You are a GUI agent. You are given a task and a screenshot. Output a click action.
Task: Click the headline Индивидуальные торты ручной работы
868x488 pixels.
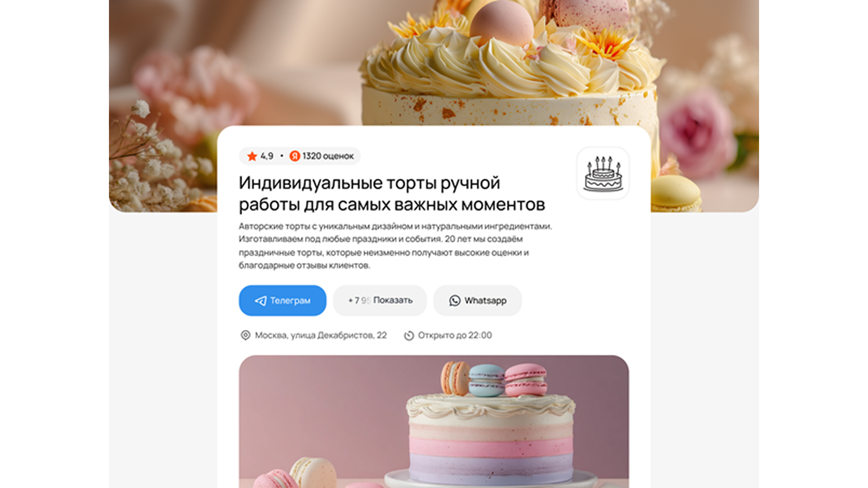click(x=392, y=194)
